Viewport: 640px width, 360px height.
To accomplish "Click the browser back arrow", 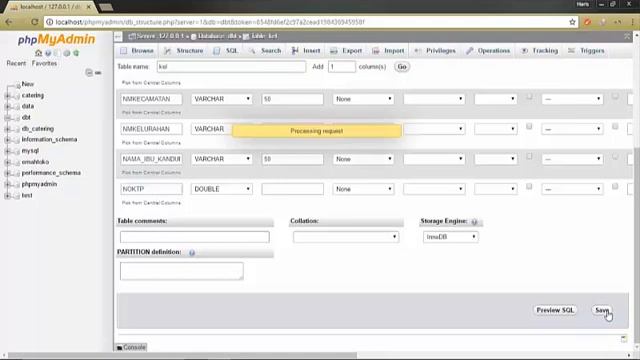I will (9, 22).
